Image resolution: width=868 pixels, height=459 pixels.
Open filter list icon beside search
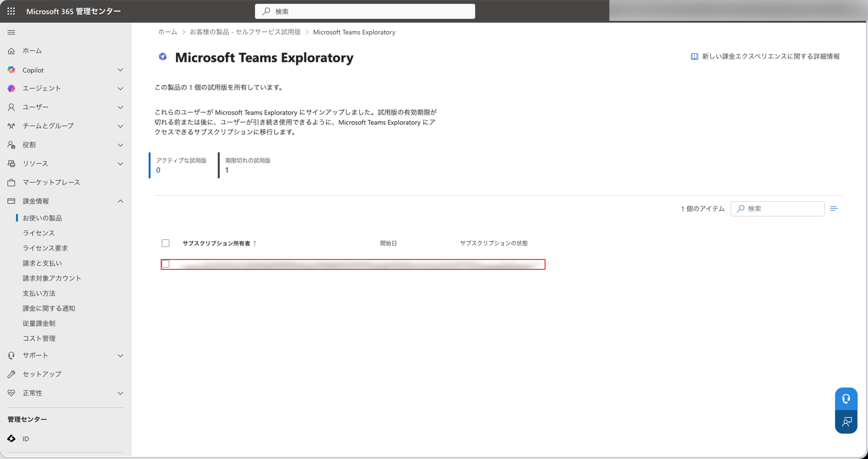834,209
